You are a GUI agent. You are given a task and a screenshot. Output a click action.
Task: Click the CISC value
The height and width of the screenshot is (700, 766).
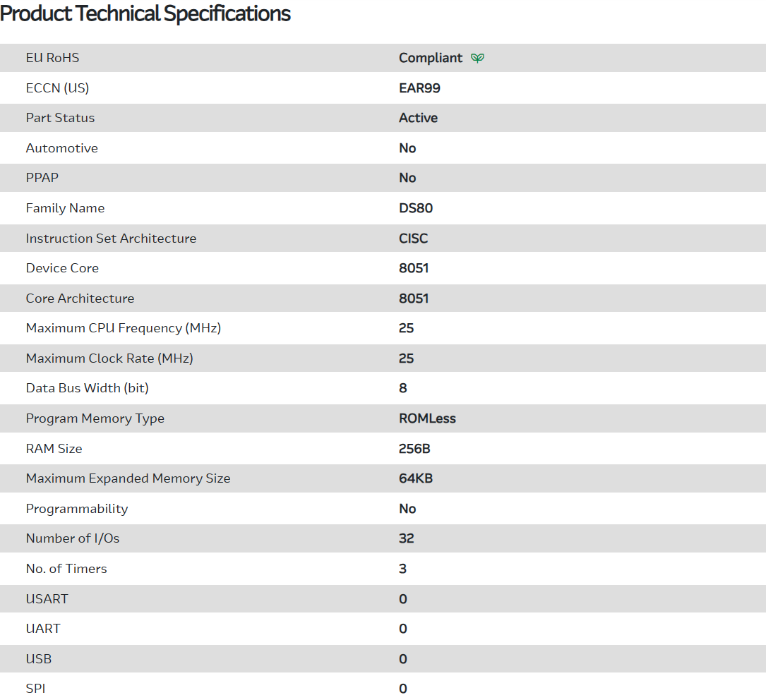pyautogui.click(x=413, y=239)
